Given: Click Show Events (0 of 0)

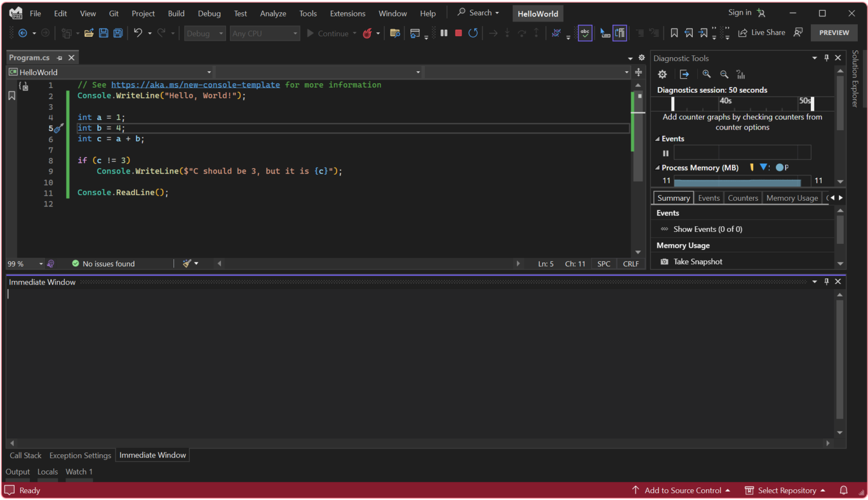Looking at the screenshot, I should click(x=708, y=229).
